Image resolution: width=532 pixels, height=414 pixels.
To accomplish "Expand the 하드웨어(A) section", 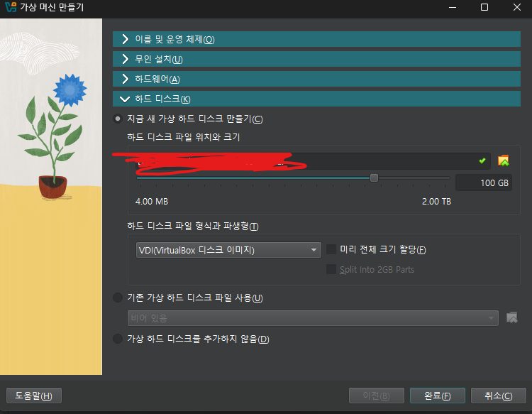I will pyautogui.click(x=316, y=79).
